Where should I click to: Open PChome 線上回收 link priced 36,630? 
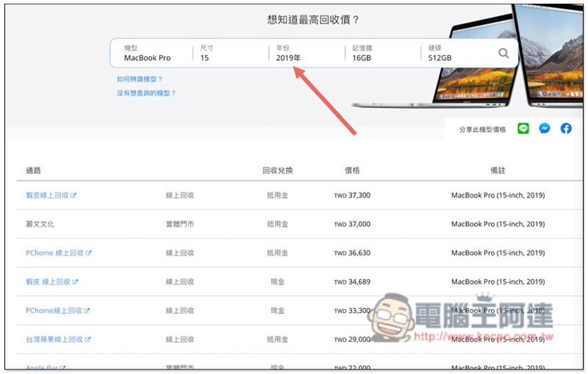coord(54,253)
